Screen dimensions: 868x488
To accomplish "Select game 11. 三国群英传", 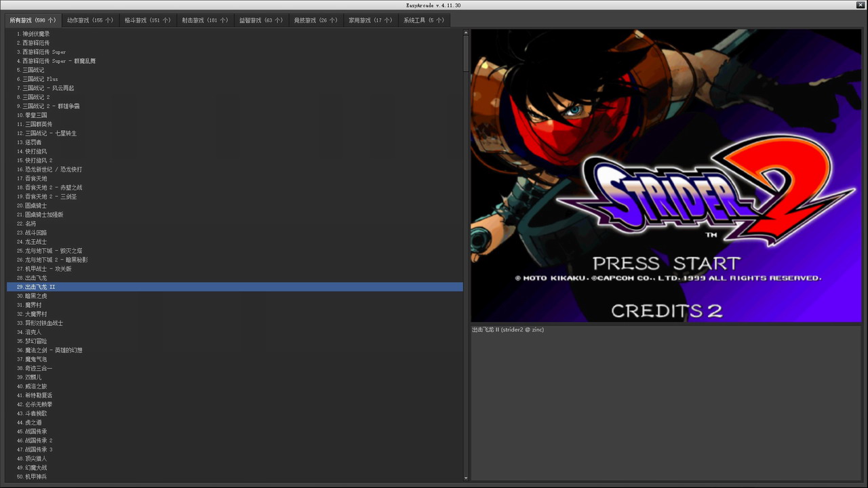I will click(235, 124).
